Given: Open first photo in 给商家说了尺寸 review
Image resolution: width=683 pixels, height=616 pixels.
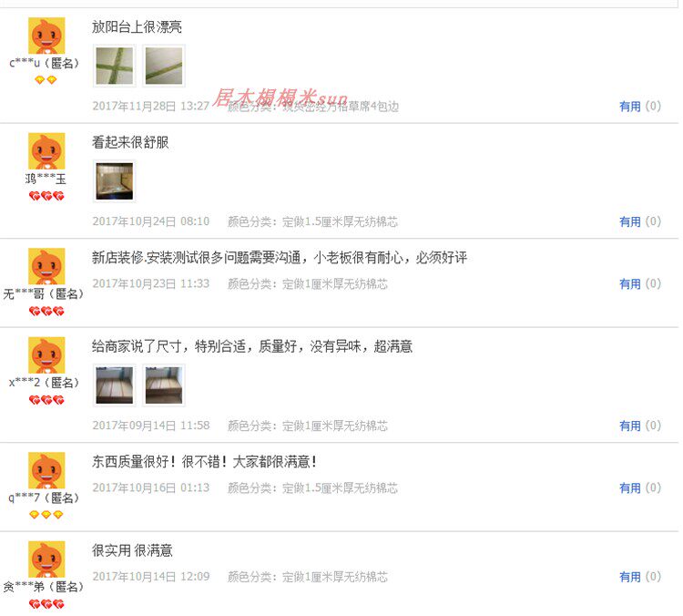Looking at the screenshot, I should 115,385.
